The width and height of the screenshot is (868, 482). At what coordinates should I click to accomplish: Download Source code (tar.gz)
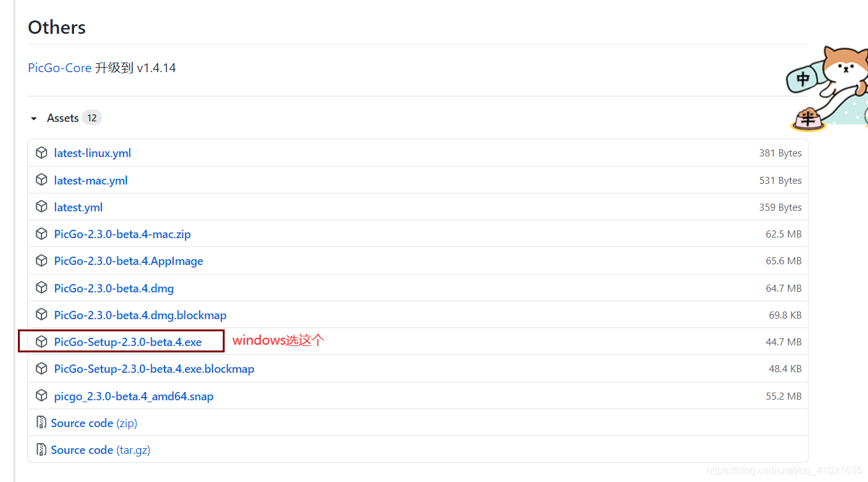pos(101,450)
